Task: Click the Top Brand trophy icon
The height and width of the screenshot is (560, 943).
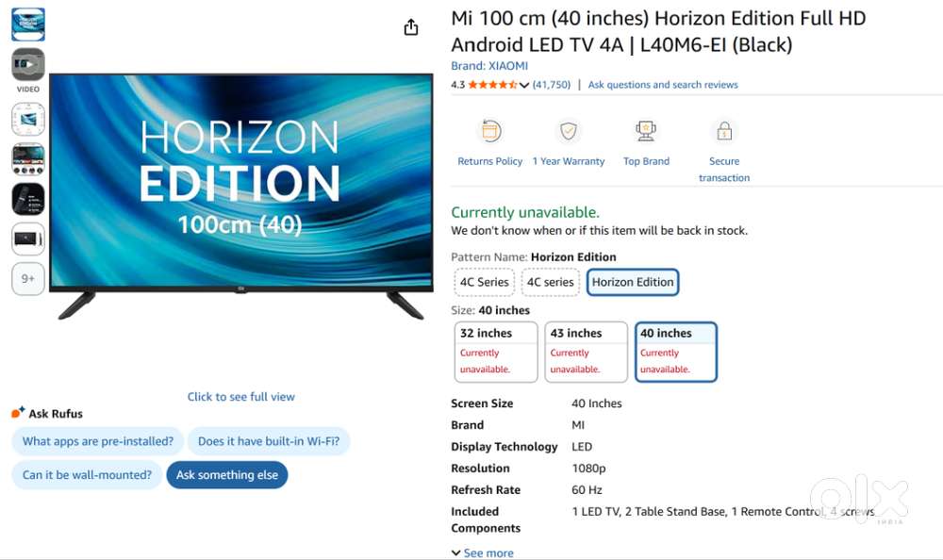Action: [645, 131]
